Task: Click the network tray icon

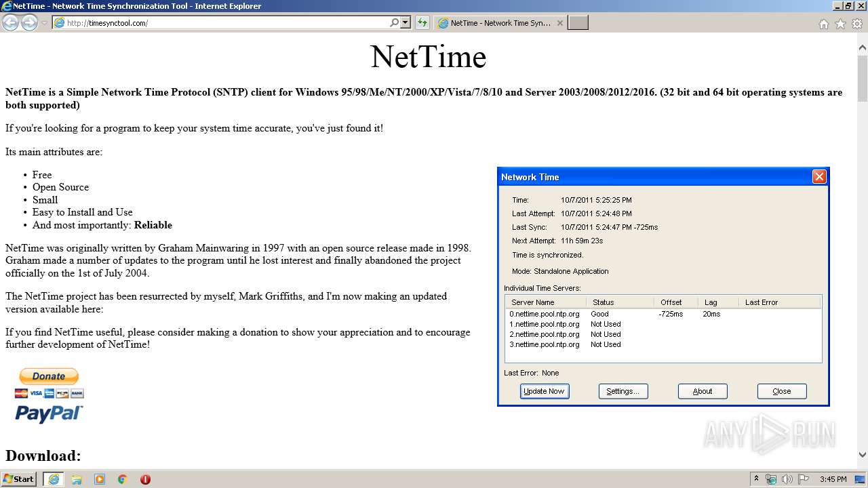Action: (x=771, y=479)
